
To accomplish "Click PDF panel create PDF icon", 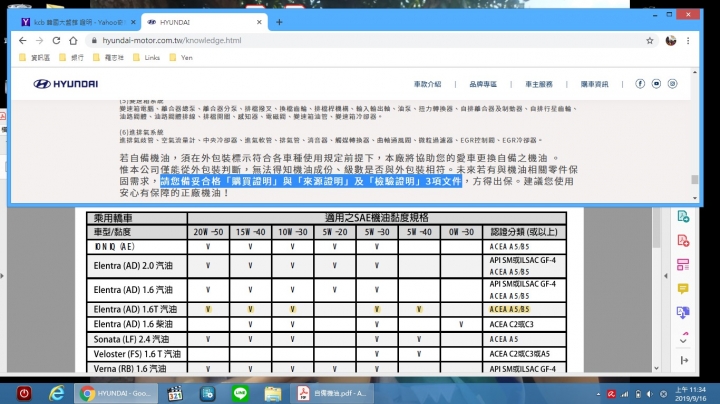I will 683,241.
